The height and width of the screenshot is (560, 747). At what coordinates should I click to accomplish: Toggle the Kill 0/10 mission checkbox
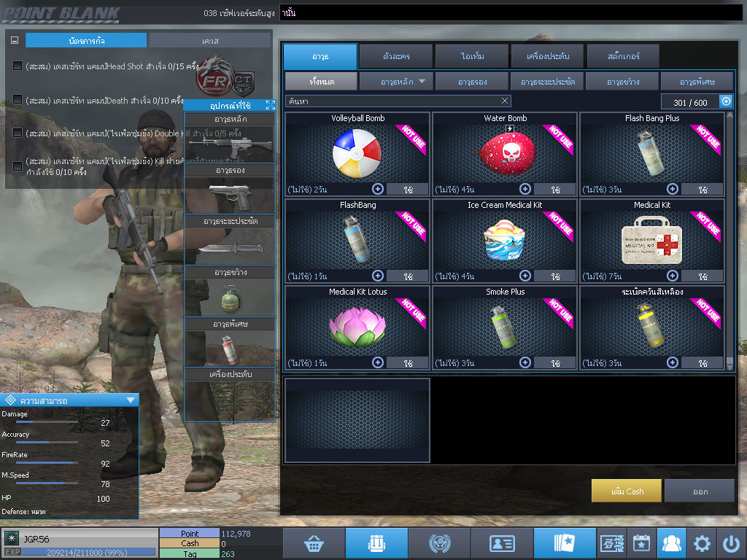tap(18, 166)
